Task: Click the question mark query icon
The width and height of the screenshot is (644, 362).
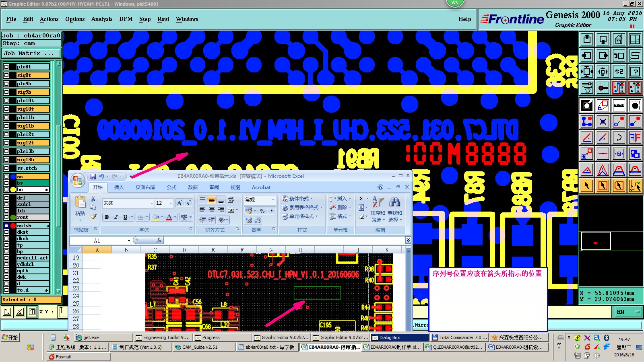Action: pos(635,72)
